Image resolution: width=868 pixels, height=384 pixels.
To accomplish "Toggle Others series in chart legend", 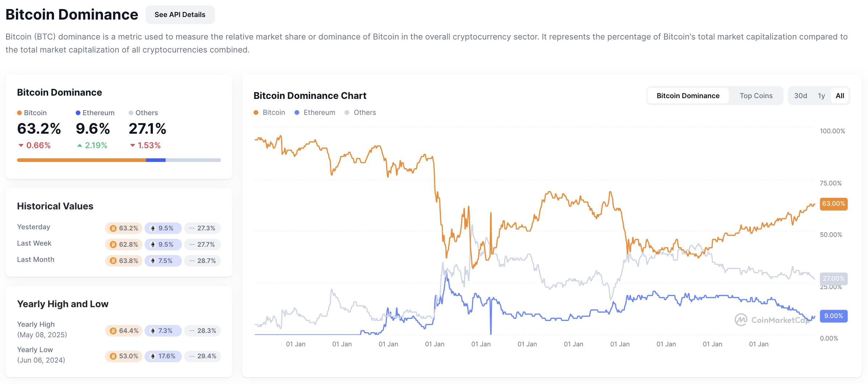I will 360,112.
